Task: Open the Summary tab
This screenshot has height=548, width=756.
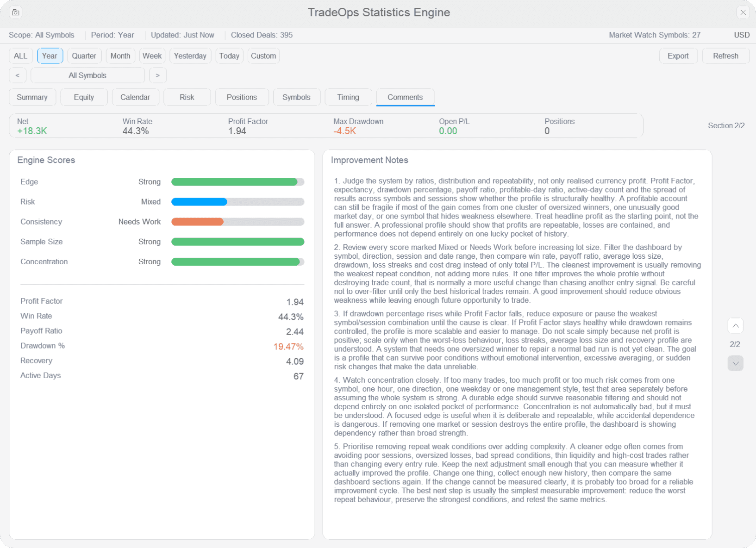Action: (x=32, y=97)
